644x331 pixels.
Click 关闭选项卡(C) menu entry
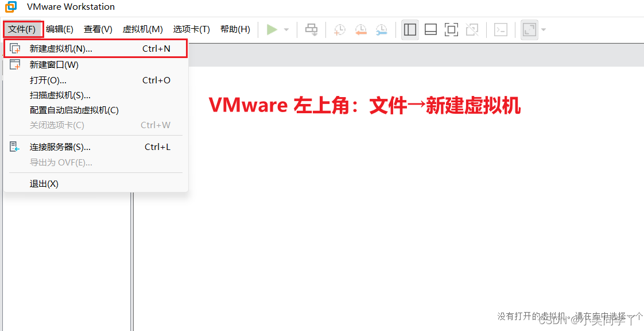pos(95,125)
